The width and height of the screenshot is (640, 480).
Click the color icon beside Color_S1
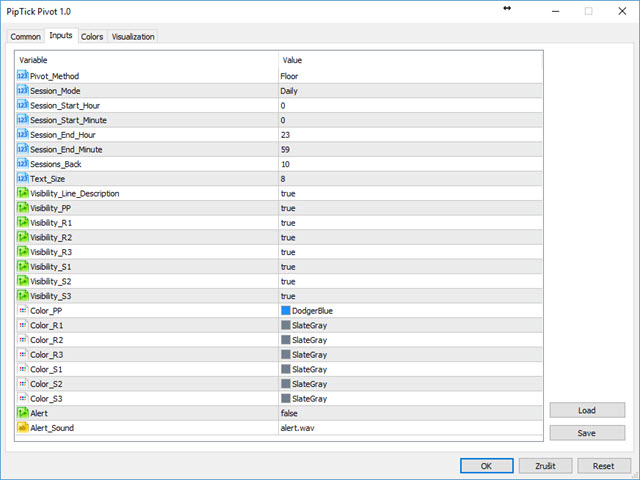click(22, 369)
